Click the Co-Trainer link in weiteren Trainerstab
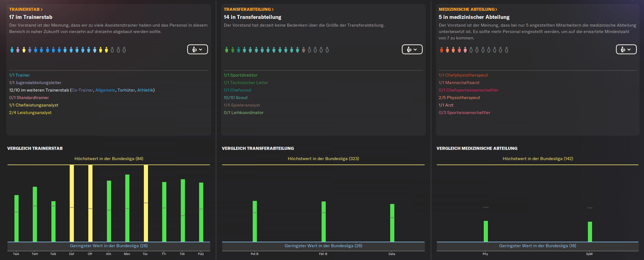The height and width of the screenshot is (260, 644). tap(82, 90)
